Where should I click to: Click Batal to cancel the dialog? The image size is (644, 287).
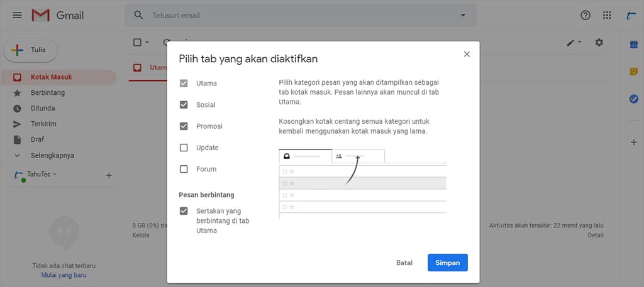(404, 263)
